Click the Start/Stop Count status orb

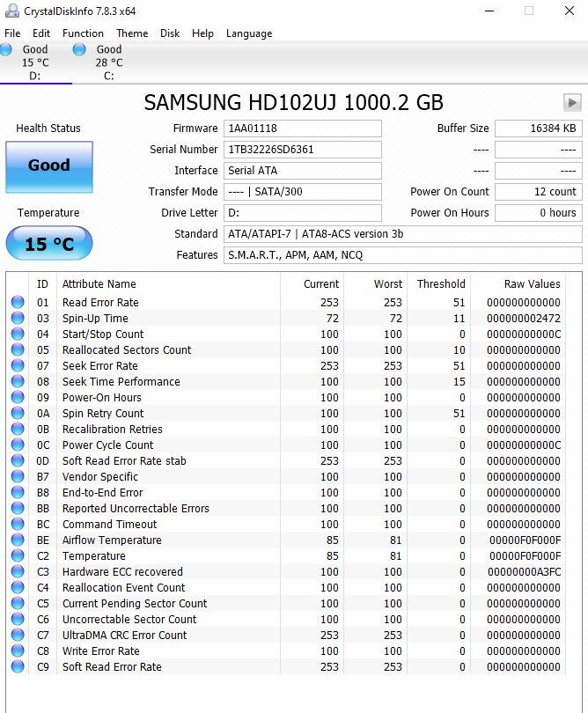18,334
